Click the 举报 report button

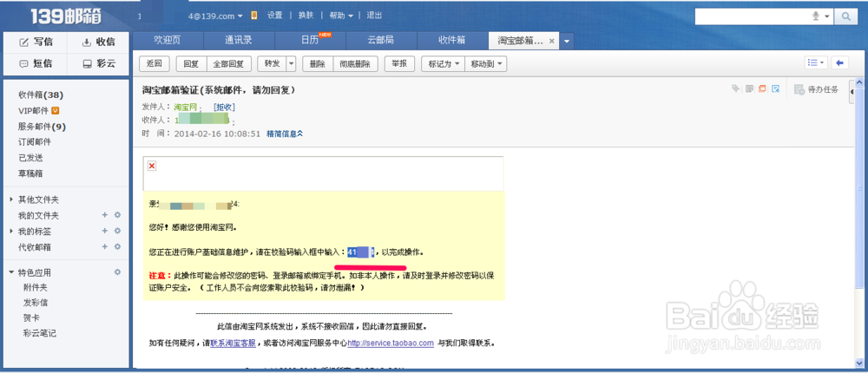(399, 63)
